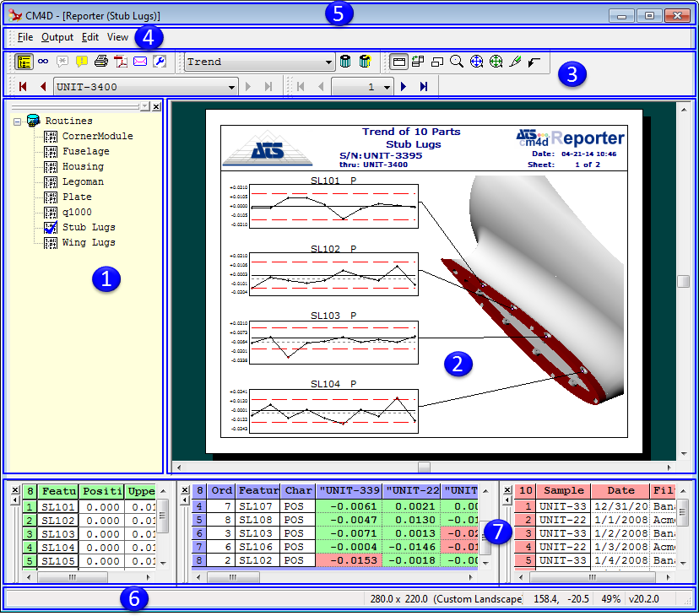Click the overlapping windows restore icon

point(437,62)
